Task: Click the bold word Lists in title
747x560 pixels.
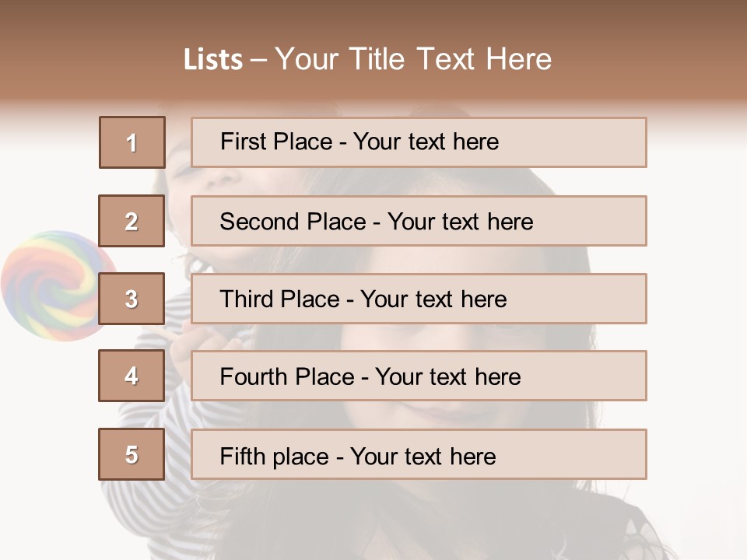Action: [x=213, y=60]
